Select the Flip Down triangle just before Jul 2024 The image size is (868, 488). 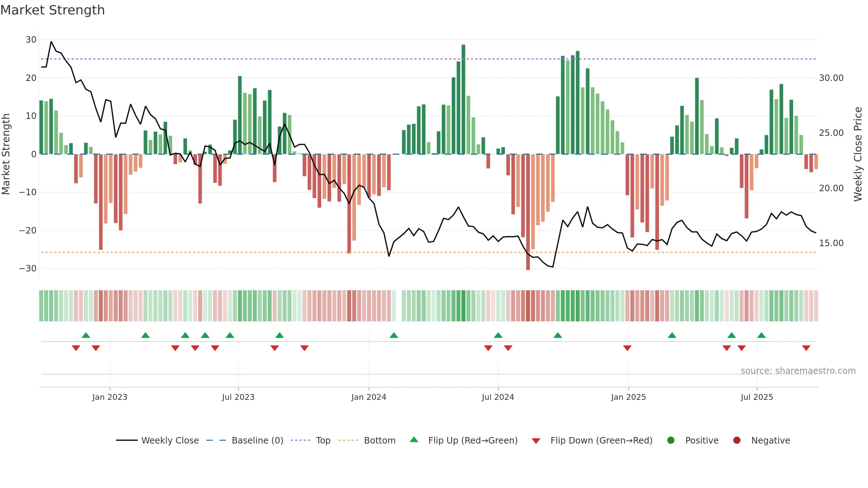[x=488, y=348]
